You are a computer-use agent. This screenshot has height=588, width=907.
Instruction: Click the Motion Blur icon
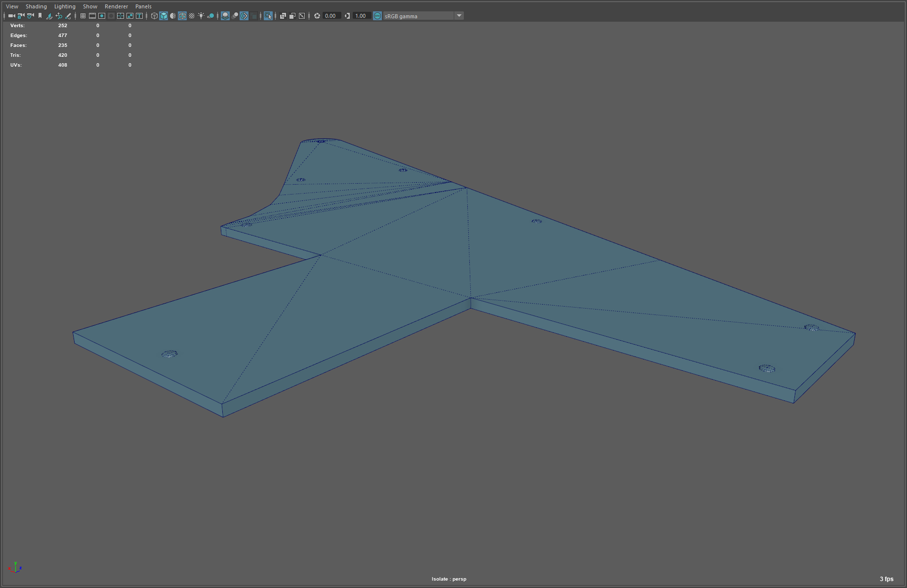[x=235, y=16]
